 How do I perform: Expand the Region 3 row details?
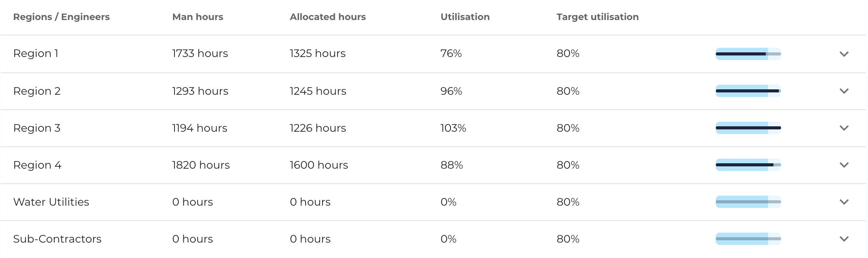pos(844,128)
